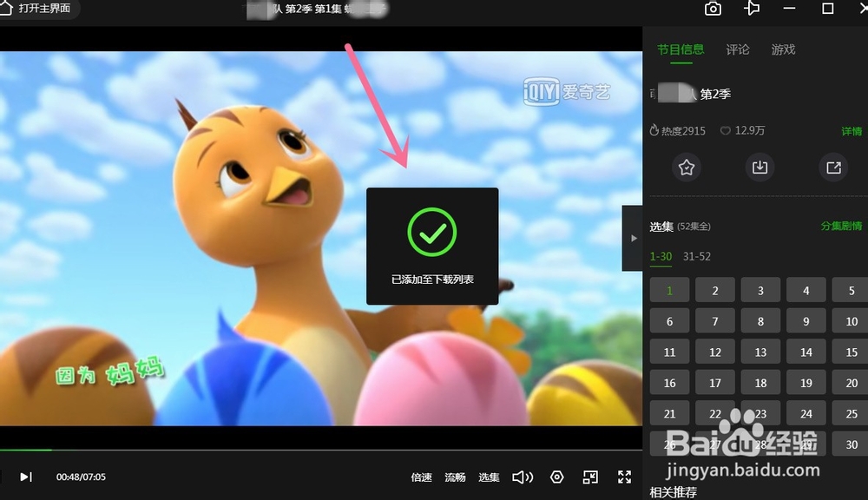Open the 流畅 video quality menu
Viewport: 868px width, 500px height.
coord(455,477)
